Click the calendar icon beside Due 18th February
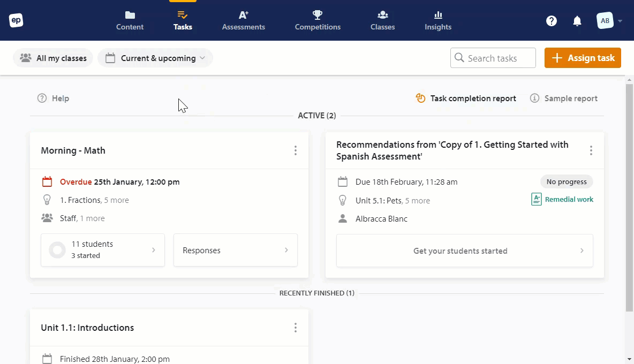 (343, 182)
